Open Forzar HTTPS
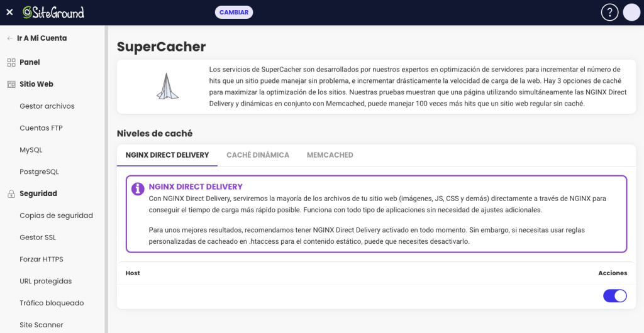The width and height of the screenshot is (644, 333). [42, 259]
